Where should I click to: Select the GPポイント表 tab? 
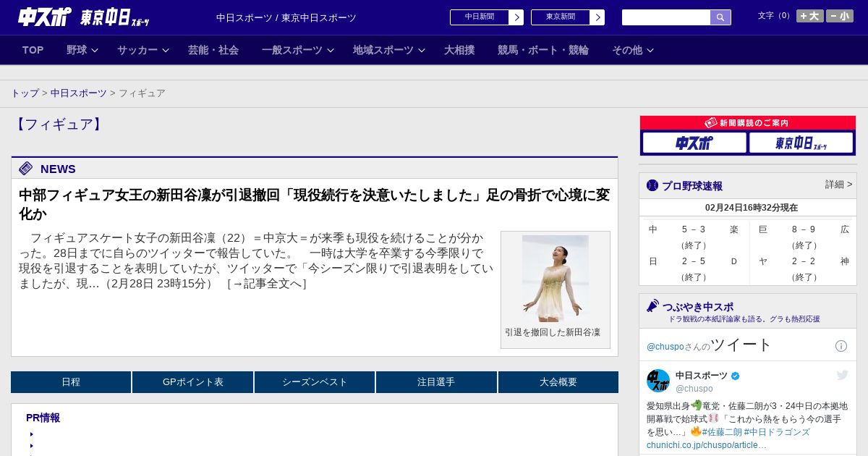pyautogui.click(x=193, y=382)
